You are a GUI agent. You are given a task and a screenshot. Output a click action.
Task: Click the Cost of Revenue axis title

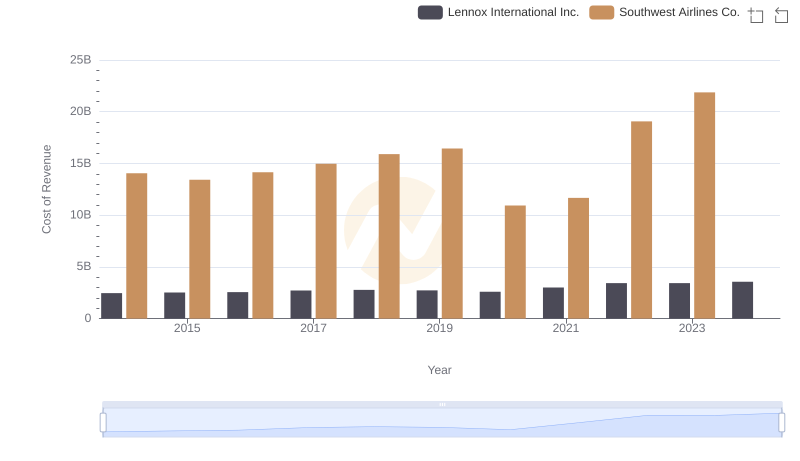tap(46, 189)
